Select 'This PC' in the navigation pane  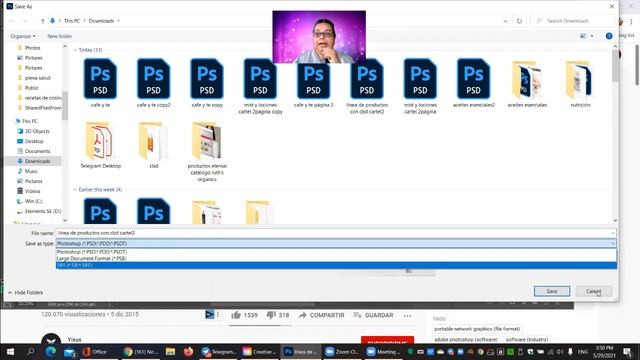point(29,121)
